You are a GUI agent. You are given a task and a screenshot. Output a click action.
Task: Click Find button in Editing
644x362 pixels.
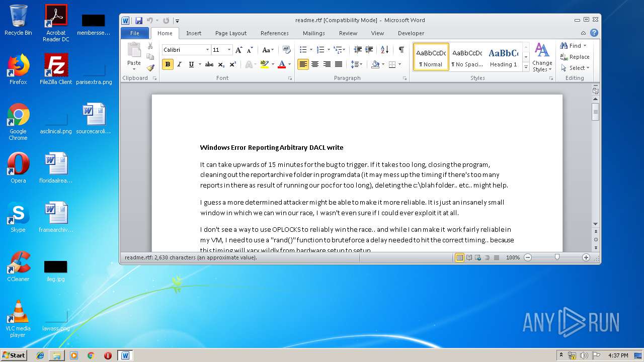point(574,46)
